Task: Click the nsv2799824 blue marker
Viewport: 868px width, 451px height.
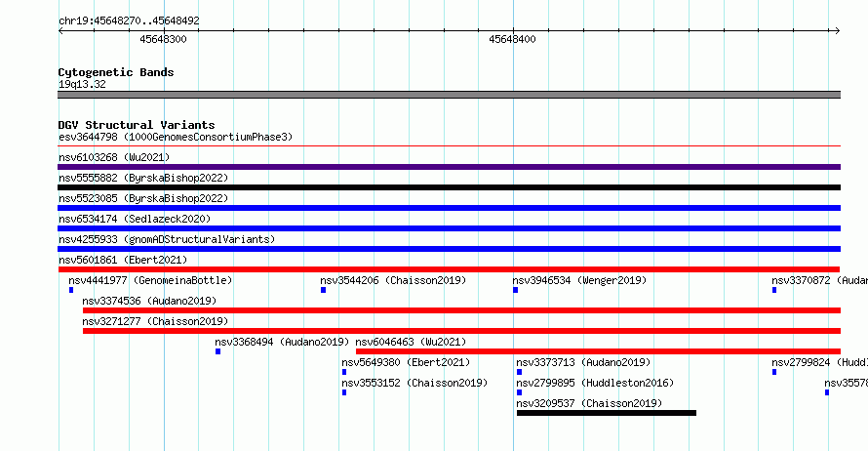Action: pos(774,372)
